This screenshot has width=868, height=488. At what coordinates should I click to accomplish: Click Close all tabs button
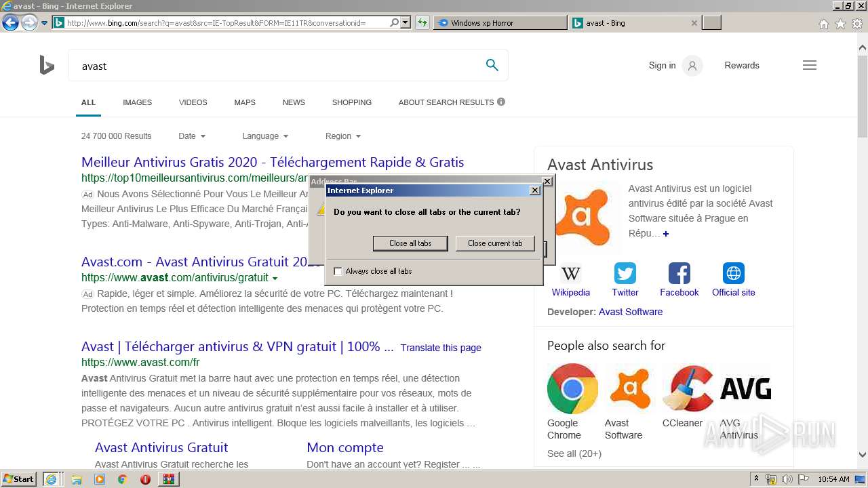[410, 243]
